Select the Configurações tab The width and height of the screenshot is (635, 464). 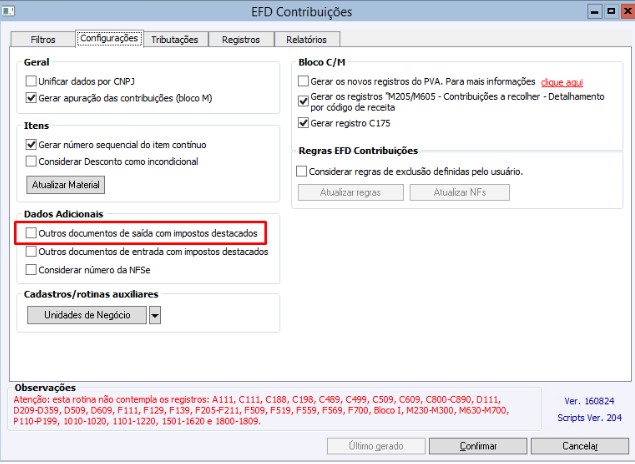point(109,38)
